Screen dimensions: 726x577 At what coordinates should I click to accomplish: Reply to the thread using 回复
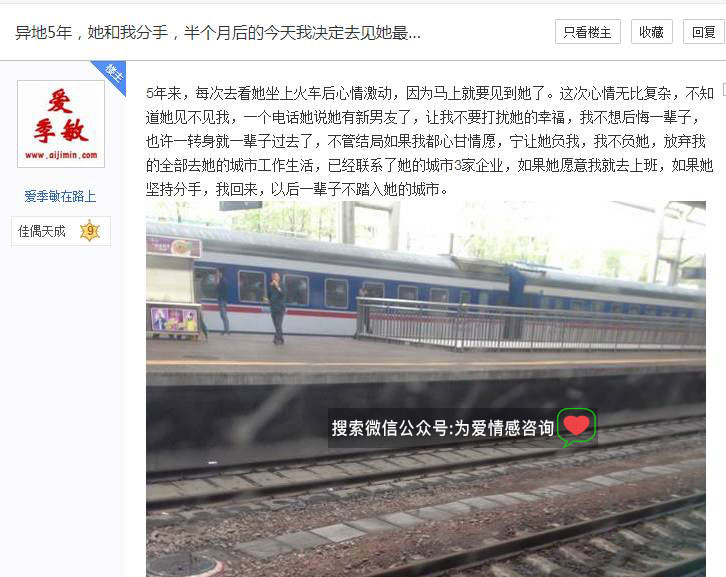[x=704, y=32]
